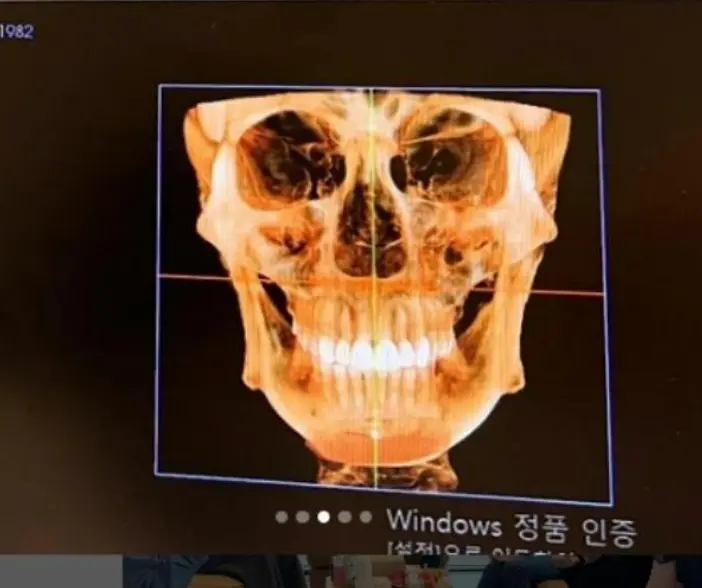Screen dimensions: 702x588
Task: Click the horizontal red reference line left of the skull
Action: coord(200,275)
